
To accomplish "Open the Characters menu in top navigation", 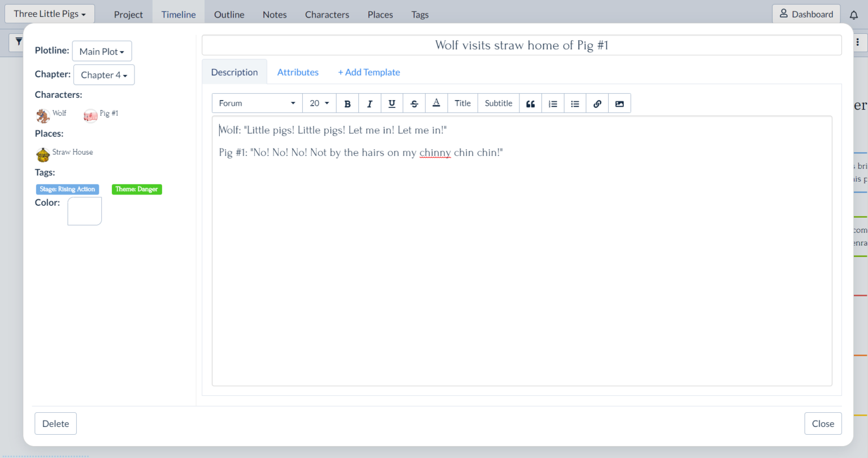I will (327, 15).
